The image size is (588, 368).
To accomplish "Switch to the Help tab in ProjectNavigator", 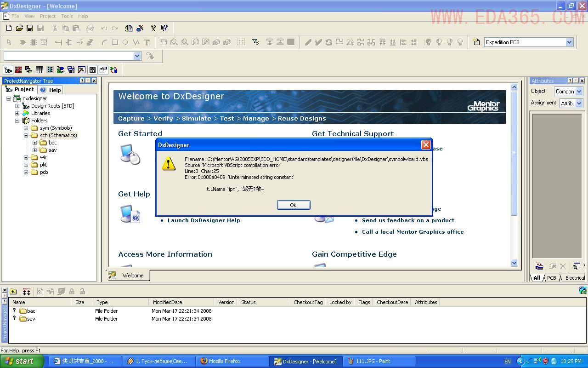I will (x=51, y=90).
